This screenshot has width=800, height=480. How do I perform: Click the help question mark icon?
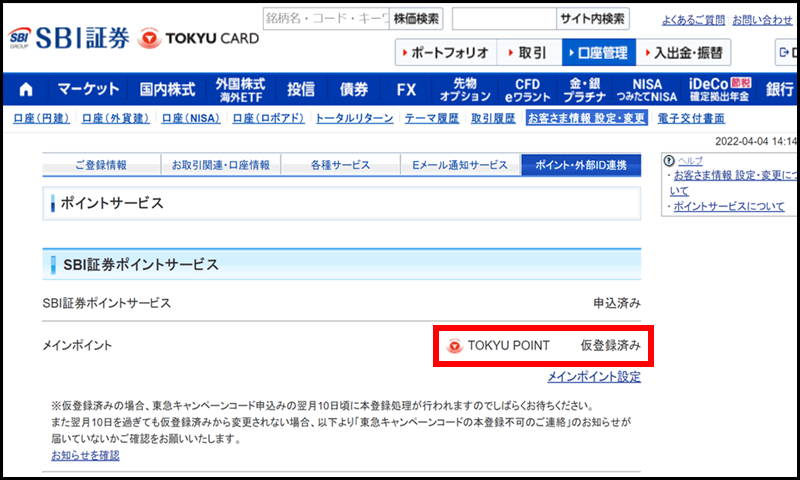click(669, 161)
